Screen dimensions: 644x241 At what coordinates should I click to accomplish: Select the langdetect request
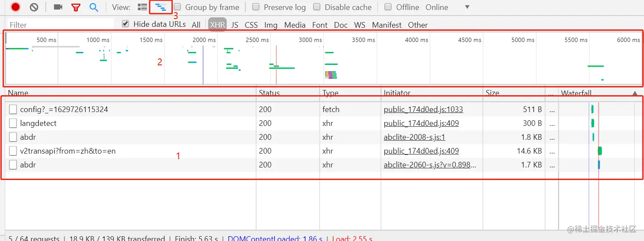click(x=38, y=123)
